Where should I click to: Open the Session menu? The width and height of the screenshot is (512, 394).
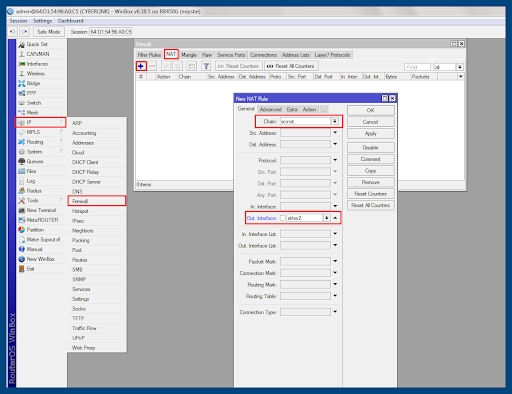(x=18, y=21)
